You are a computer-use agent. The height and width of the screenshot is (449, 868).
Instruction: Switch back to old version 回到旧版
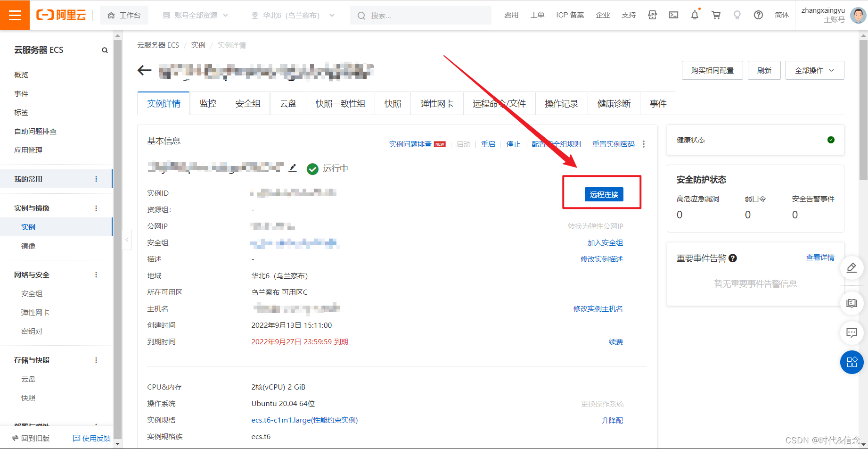(31, 438)
